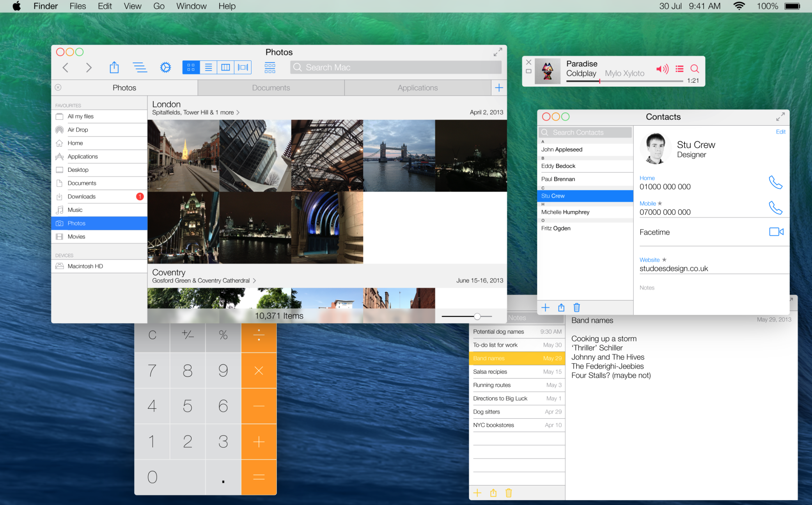Switch Photos to column view
812x505 pixels.
(225, 67)
